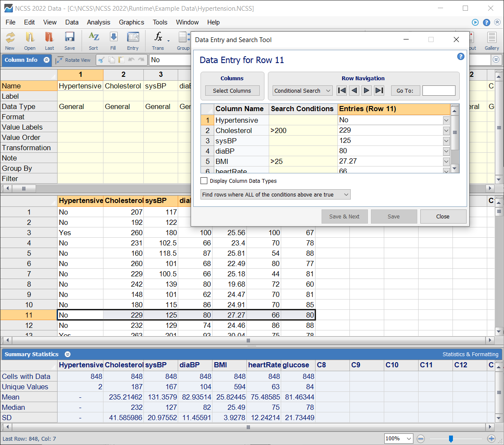
Task: Collapse the Summary Statistics panel chevron
Action: point(67,354)
